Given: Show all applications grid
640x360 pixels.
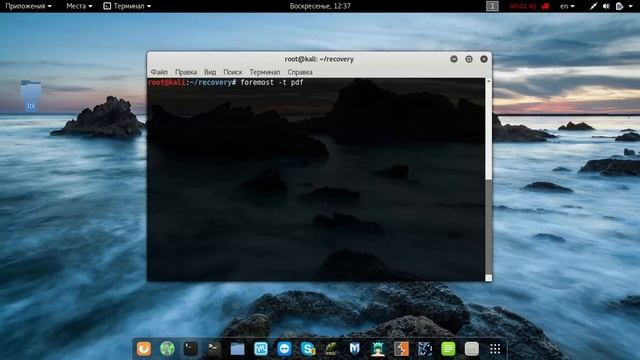Looking at the screenshot, I should click(x=495, y=349).
